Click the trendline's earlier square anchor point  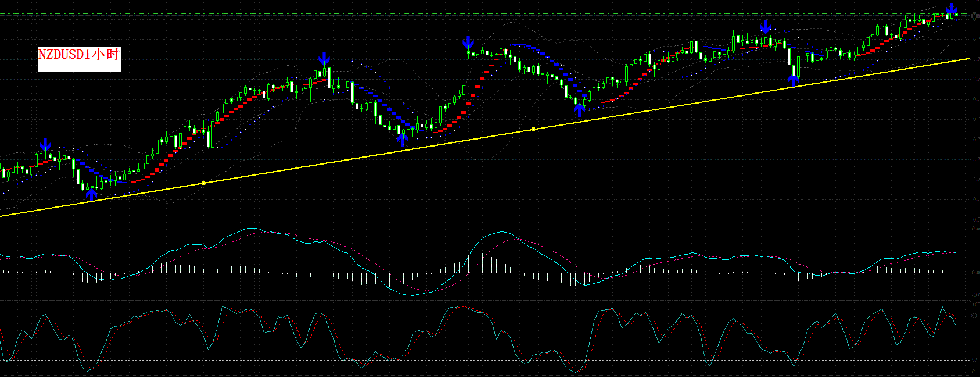pyautogui.click(x=203, y=183)
